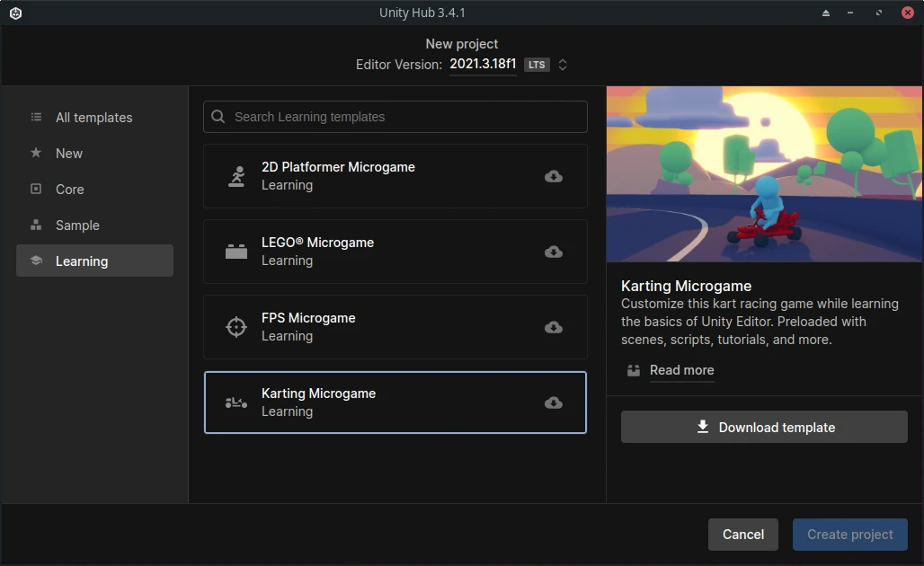
Task: Click the 2021.3.18f1 editor version field
Action: pyautogui.click(x=483, y=64)
